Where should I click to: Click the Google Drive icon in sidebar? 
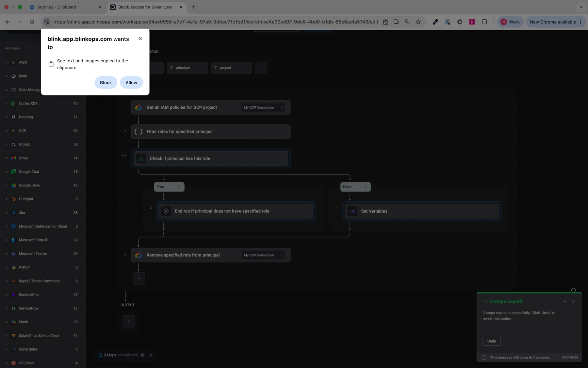click(14, 185)
